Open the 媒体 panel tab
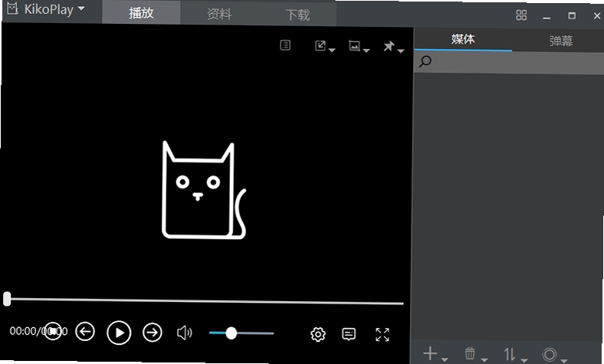Image resolution: width=604 pixels, height=364 pixels. (x=463, y=39)
